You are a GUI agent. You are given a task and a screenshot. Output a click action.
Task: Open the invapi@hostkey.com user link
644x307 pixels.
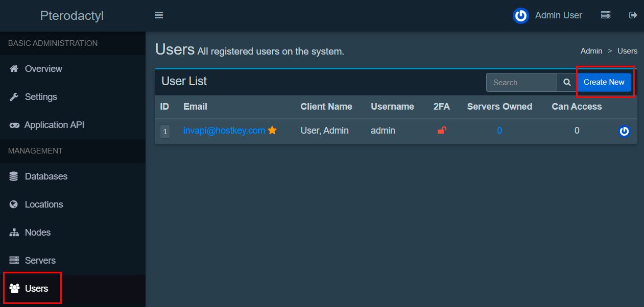pos(224,131)
